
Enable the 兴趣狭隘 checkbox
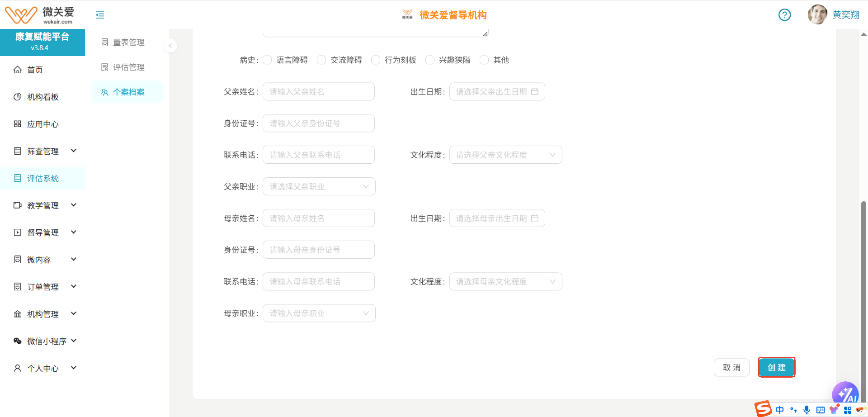point(430,60)
